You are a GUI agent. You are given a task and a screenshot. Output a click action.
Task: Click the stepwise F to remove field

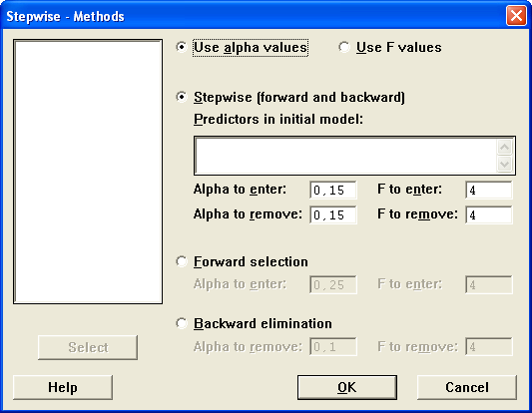[489, 214]
